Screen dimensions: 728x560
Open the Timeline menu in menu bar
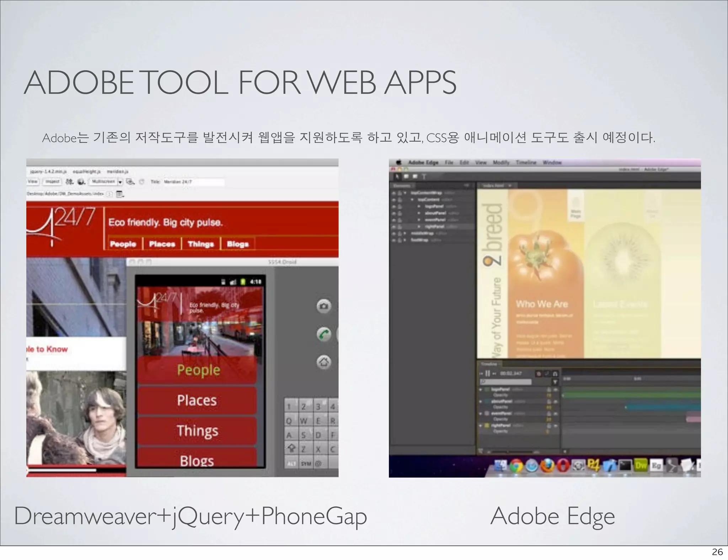click(x=526, y=162)
